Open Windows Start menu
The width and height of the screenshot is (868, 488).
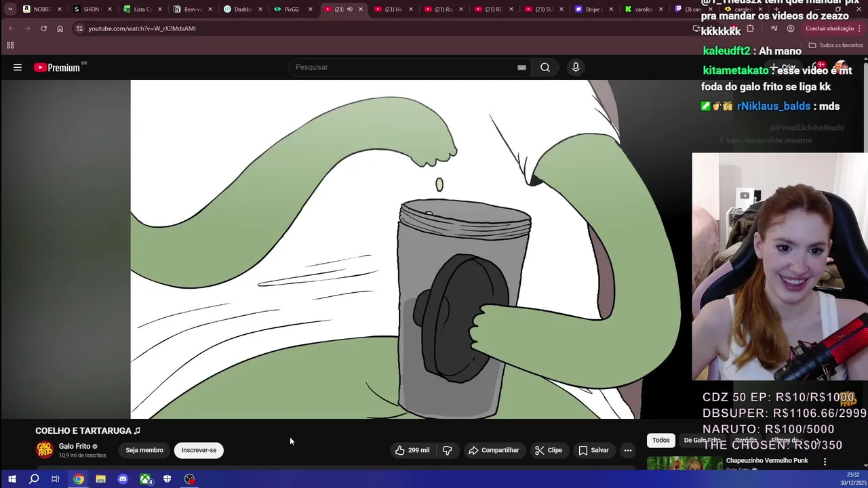pyautogui.click(x=12, y=479)
